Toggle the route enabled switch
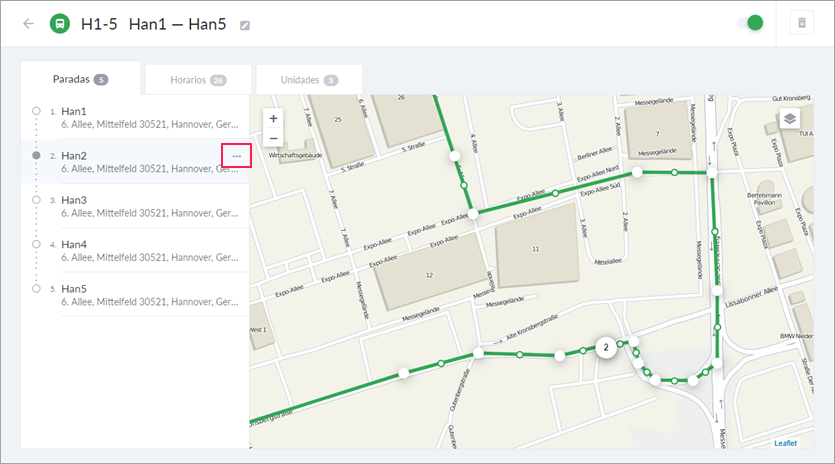This screenshot has height=464, width=835. point(750,23)
